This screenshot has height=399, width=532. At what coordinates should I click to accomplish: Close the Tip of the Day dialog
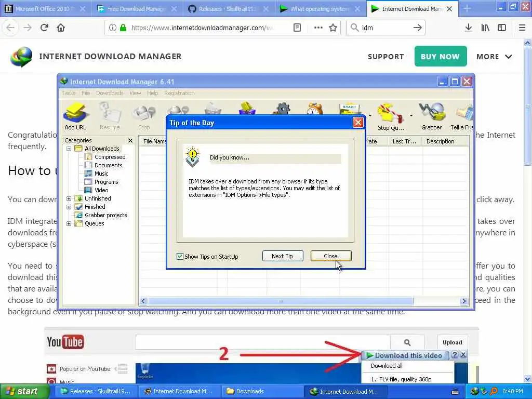(358, 123)
